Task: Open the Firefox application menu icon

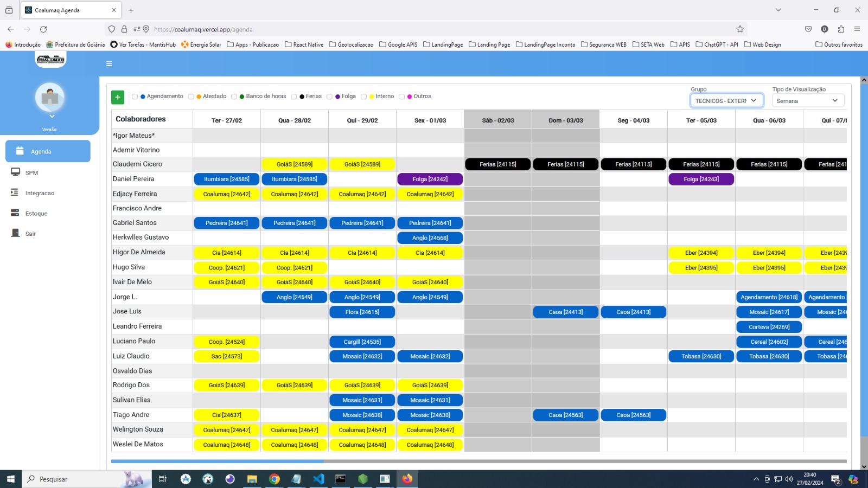Action: (857, 29)
